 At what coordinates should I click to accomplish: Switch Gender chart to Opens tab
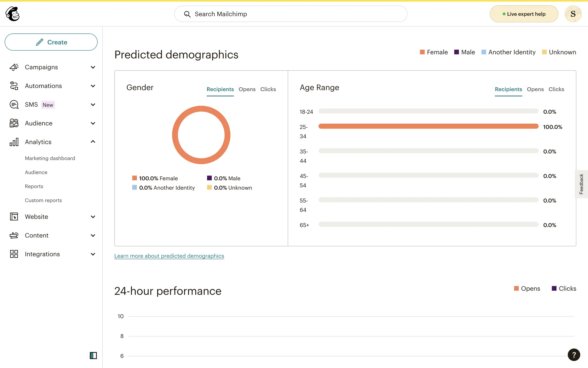click(247, 89)
